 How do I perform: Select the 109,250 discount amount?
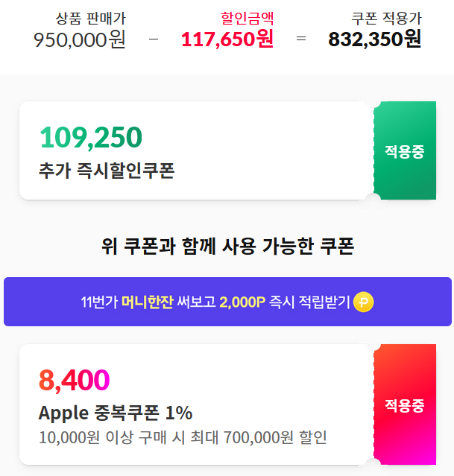pos(91,138)
